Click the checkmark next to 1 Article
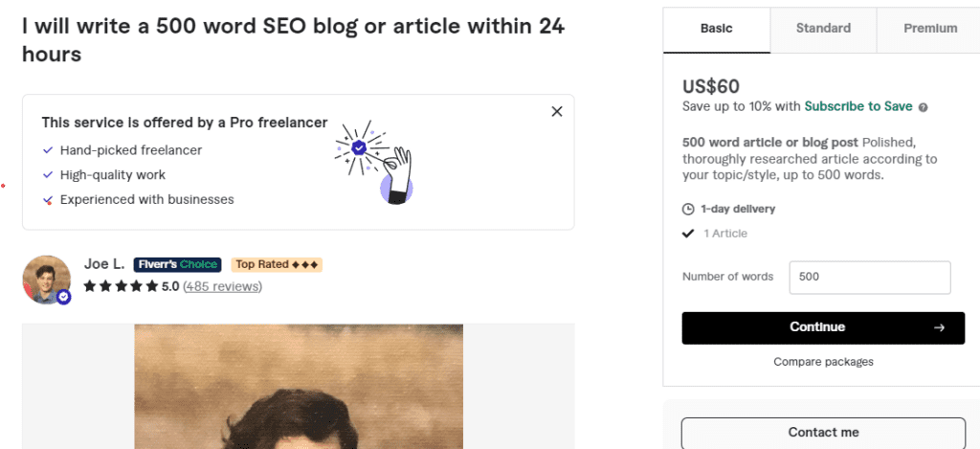The height and width of the screenshot is (449, 980). [x=687, y=234]
